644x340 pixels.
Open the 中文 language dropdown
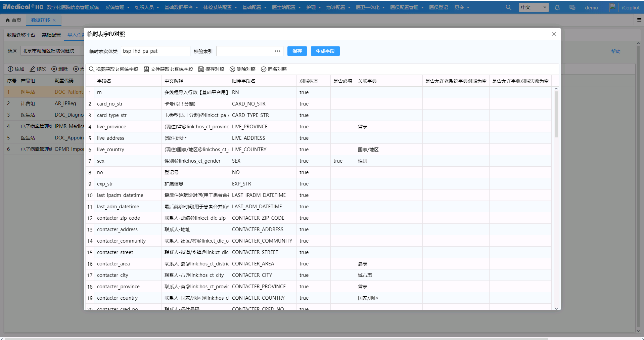534,7
